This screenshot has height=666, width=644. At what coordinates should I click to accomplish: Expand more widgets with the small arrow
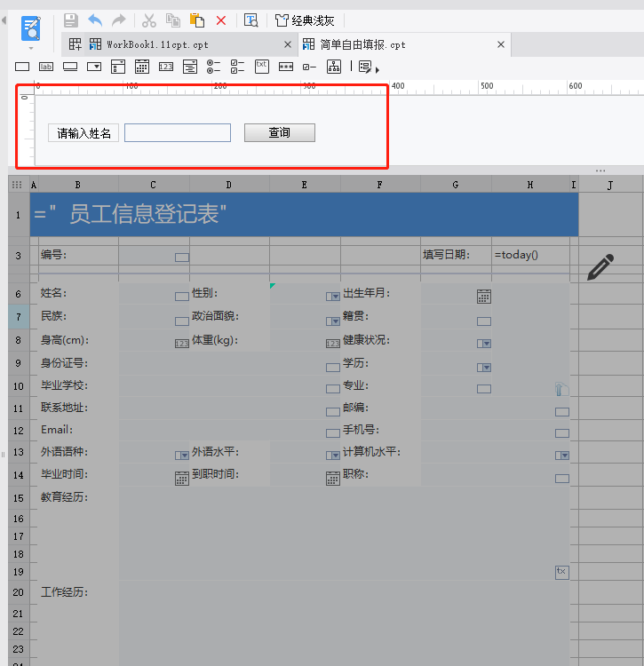[378, 69]
